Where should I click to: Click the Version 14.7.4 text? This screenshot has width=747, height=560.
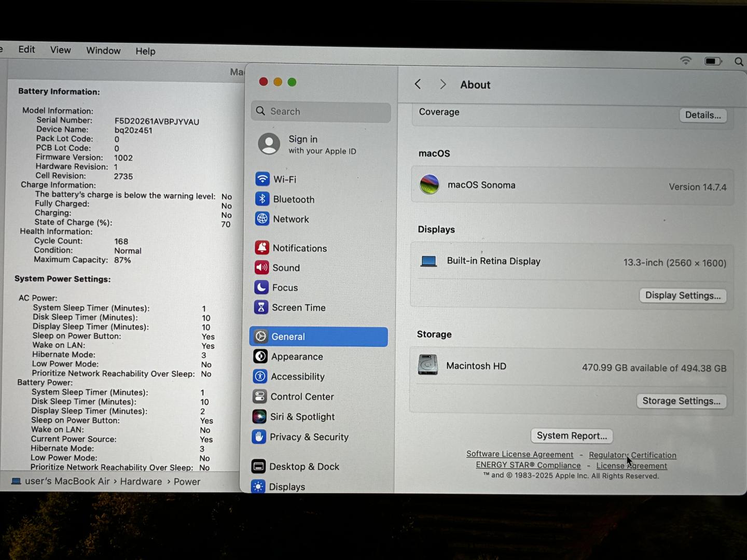(x=697, y=187)
